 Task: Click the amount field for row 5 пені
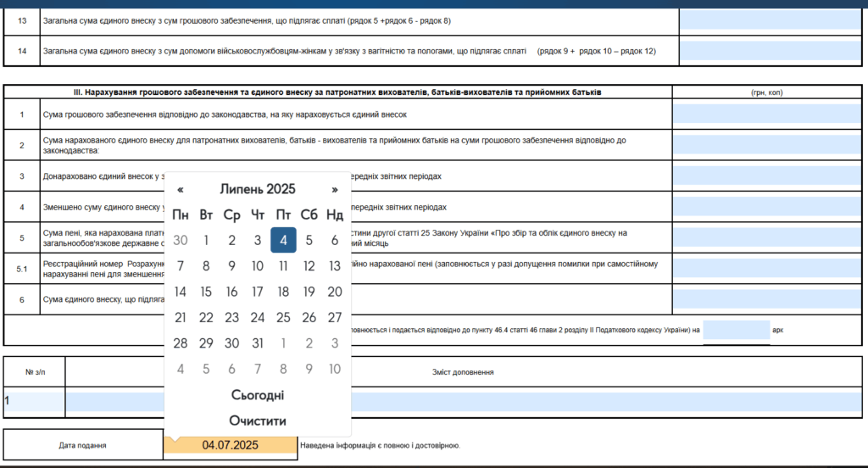pos(766,237)
